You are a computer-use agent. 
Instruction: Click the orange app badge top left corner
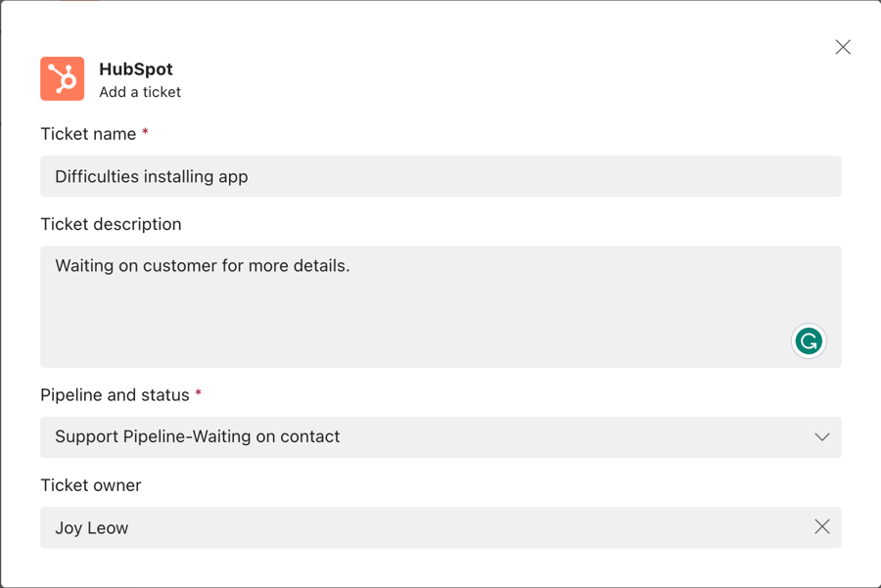pos(62,78)
